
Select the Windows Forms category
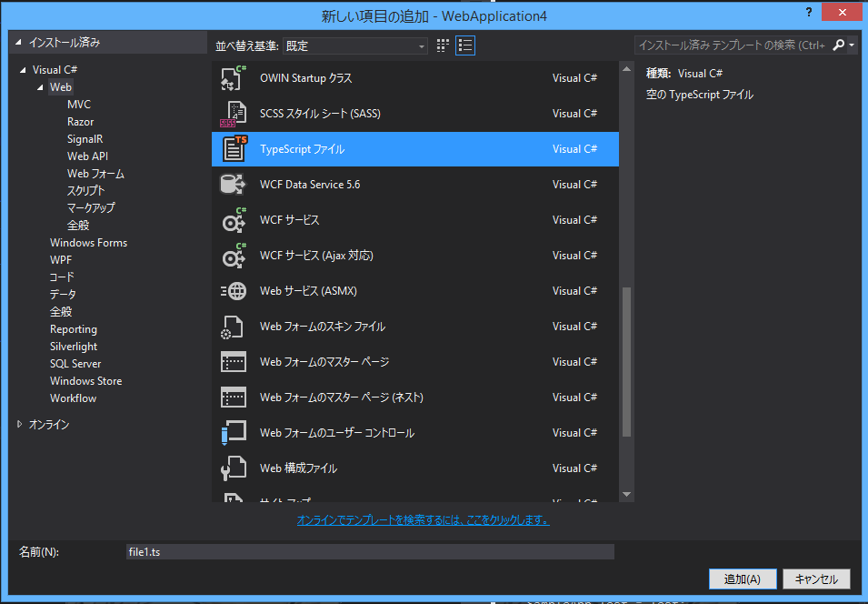pos(88,243)
